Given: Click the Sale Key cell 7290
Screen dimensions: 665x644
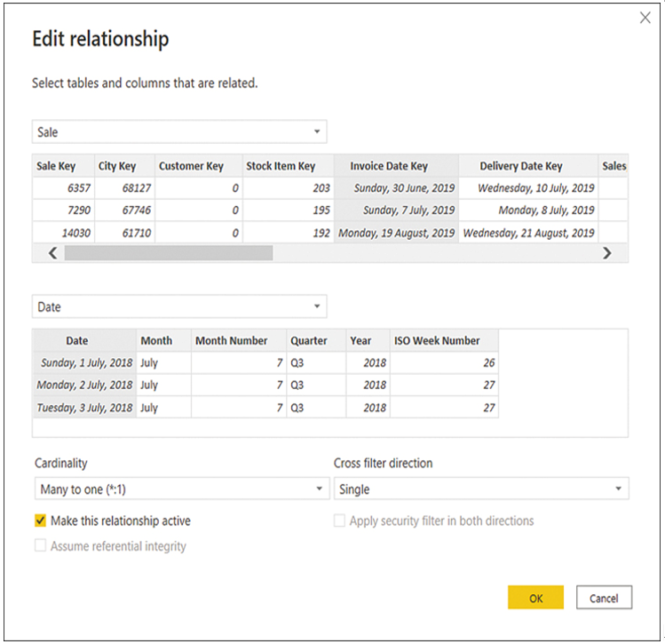Looking at the screenshot, I should tap(63, 210).
